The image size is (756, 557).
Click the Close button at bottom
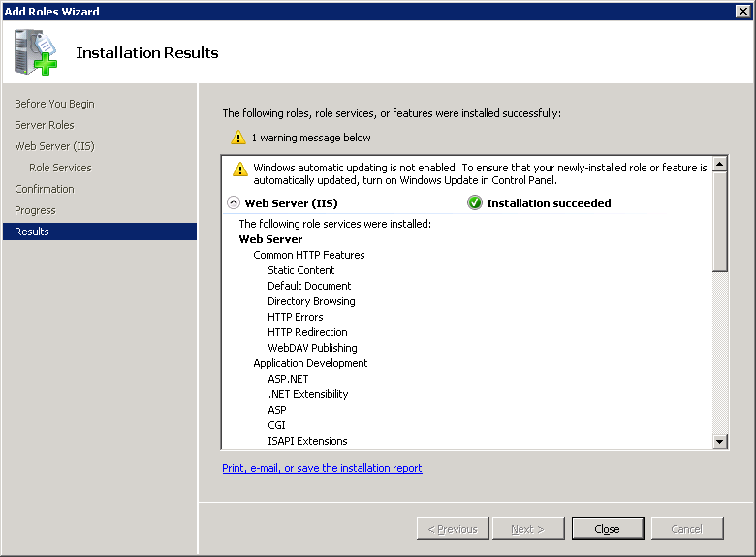click(x=608, y=529)
